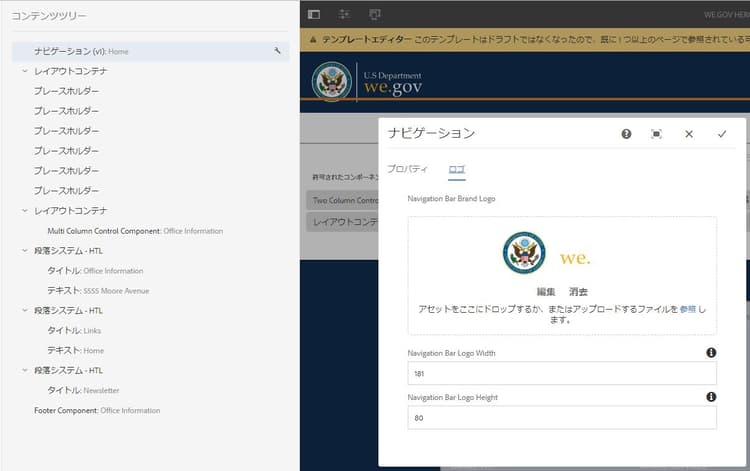
Task: Click the emulator device icon in the toolbar
Action: 375,14
